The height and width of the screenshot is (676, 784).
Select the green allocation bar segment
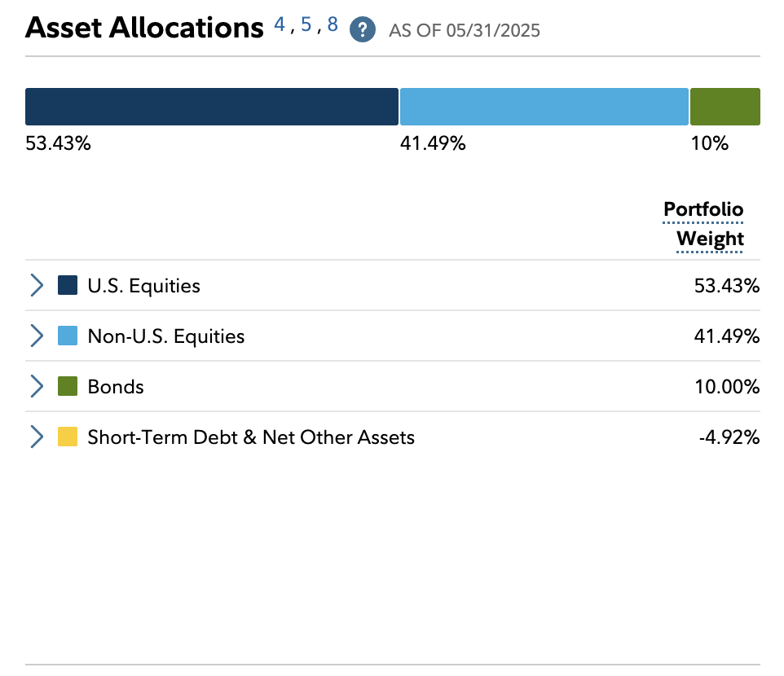[725, 107]
